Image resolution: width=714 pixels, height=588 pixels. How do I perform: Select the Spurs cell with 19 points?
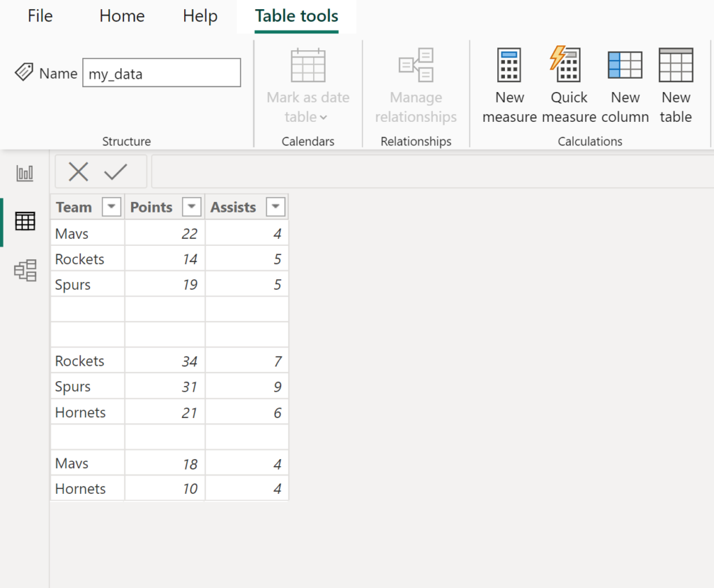point(88,284)
